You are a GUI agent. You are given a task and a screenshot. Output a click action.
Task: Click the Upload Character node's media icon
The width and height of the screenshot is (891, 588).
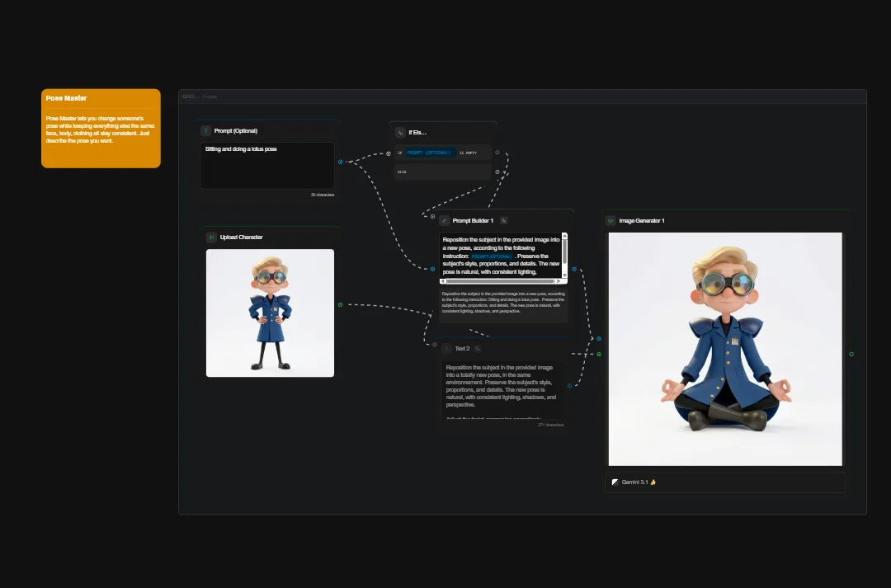coord(212,237)
